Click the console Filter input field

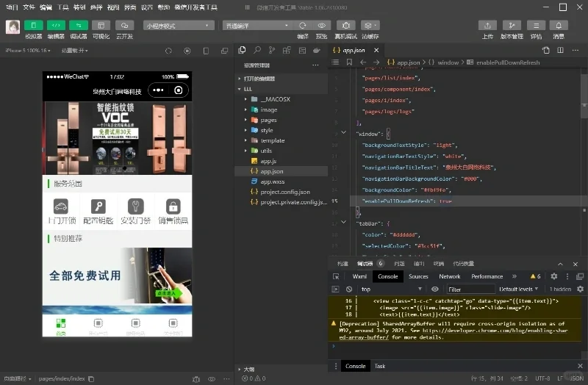coord(470,289)
